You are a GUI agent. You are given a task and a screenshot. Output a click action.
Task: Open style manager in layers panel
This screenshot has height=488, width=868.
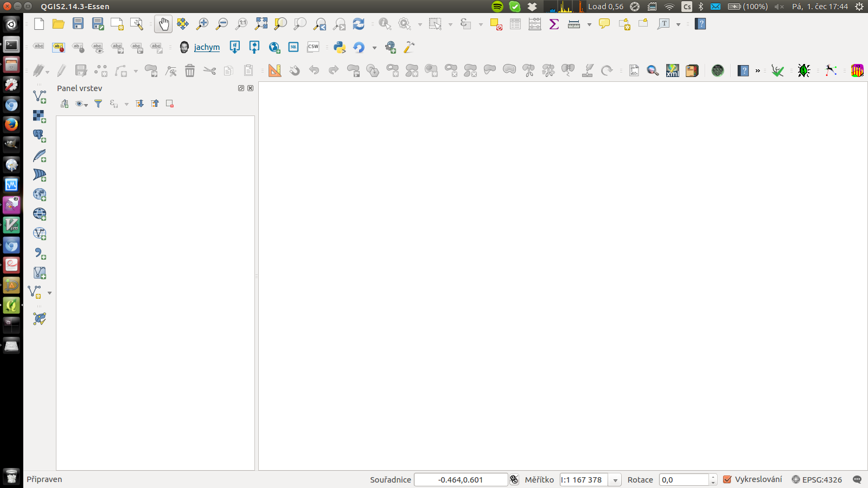pyautogui.click(x=65, y=104)
